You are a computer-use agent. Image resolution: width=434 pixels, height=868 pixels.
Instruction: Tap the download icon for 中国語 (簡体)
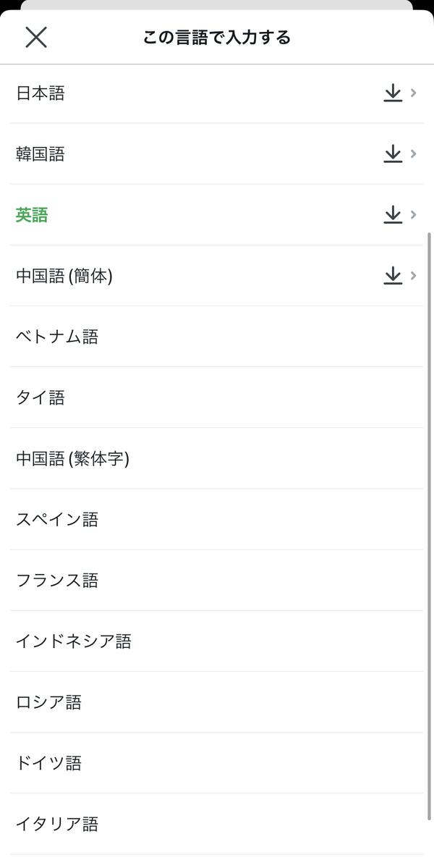(393, 275)
